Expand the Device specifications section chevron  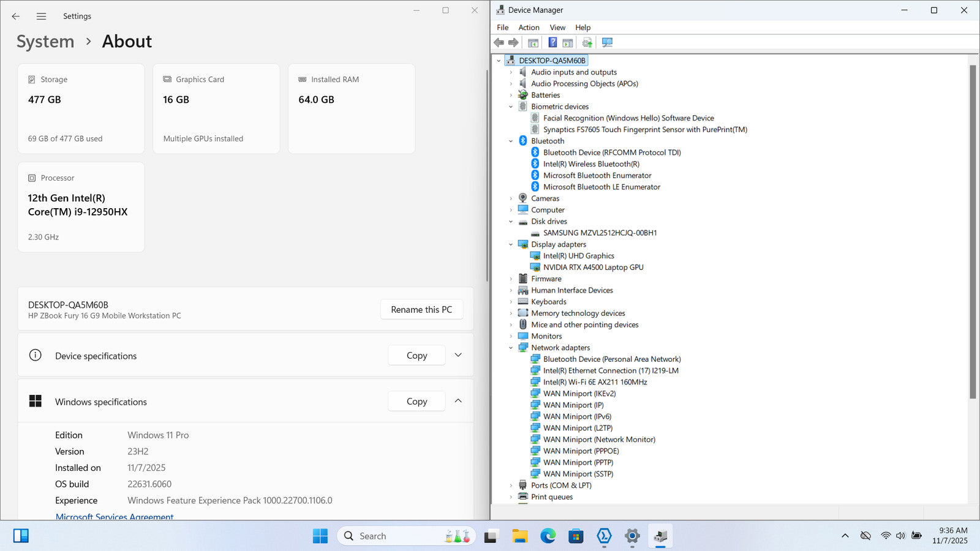(x=458, y=355)
